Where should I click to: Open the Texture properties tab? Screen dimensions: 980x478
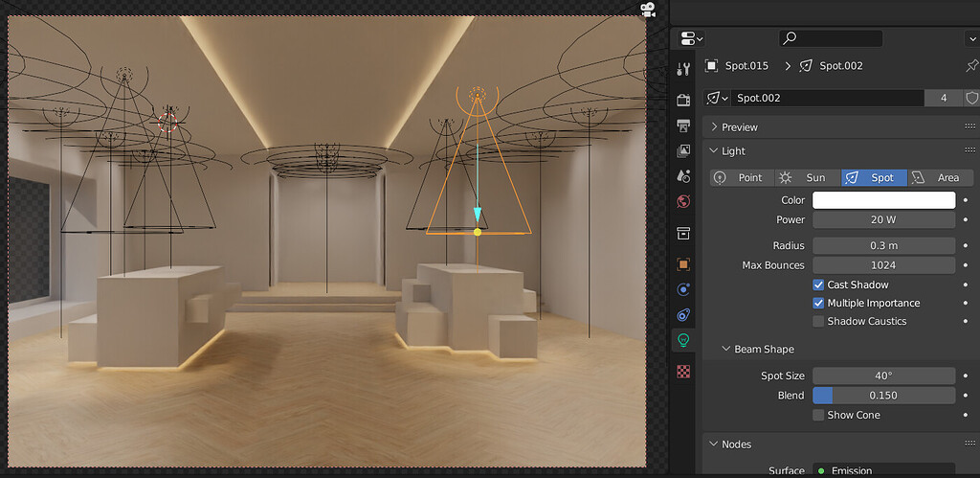click(683, 372)
